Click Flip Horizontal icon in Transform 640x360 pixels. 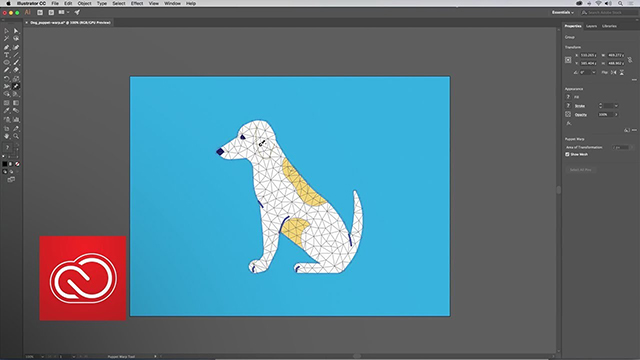614,72
